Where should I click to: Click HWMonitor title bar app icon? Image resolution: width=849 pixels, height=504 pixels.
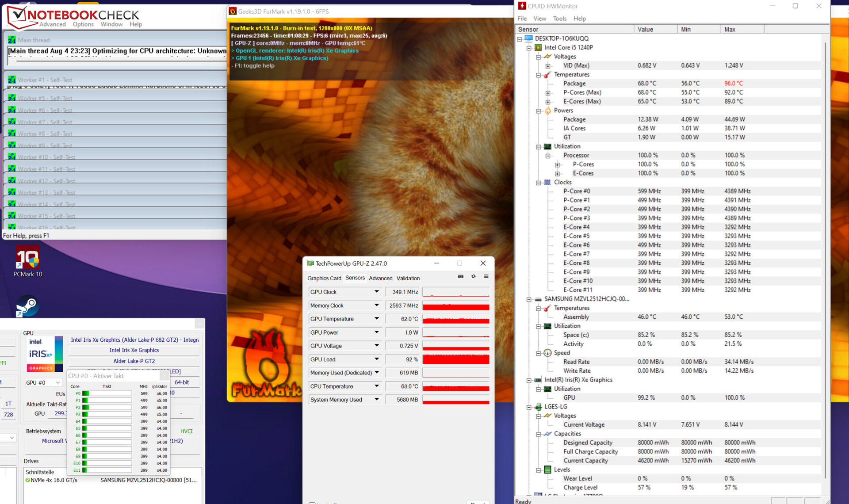522,6
